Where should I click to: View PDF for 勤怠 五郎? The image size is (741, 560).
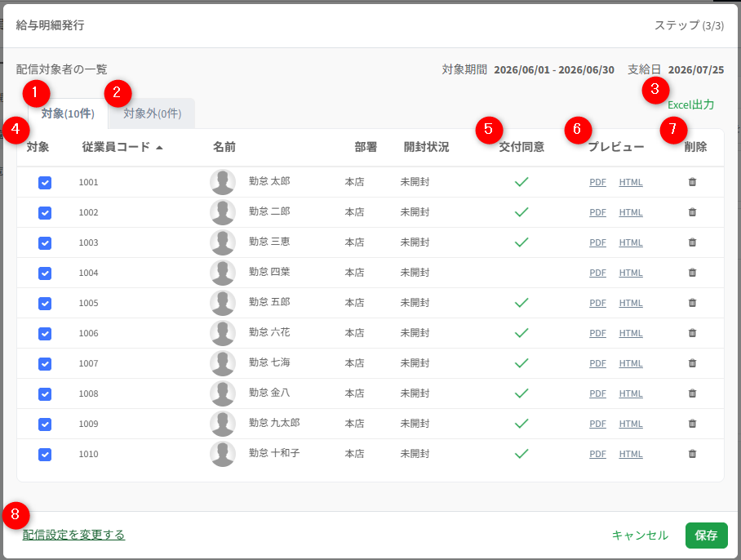597,303
